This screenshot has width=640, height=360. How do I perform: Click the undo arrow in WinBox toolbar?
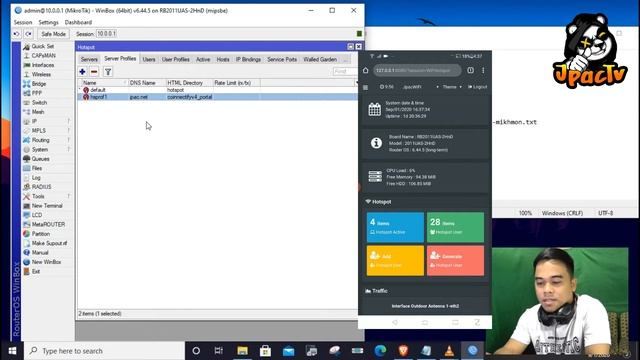point(17,34)
